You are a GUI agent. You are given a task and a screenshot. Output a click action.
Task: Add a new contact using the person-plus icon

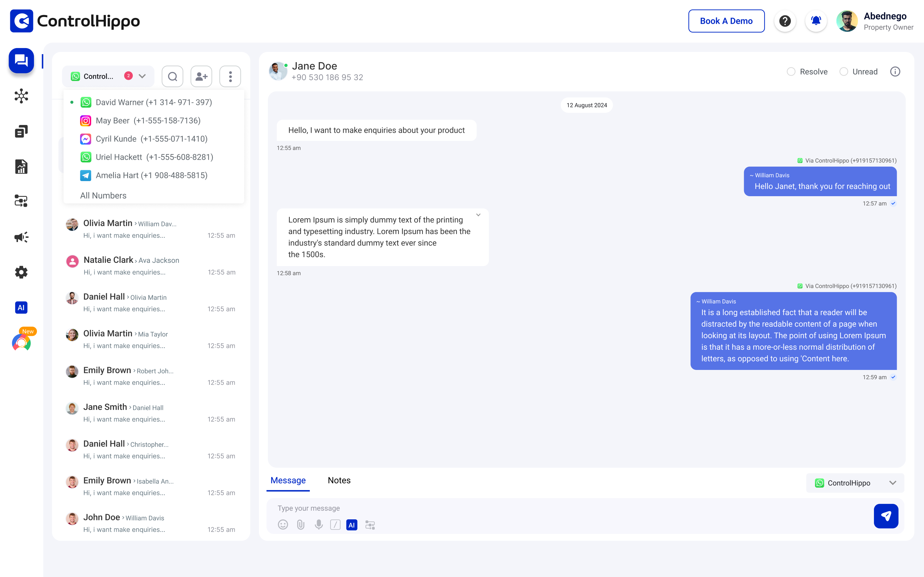(201, 76)
